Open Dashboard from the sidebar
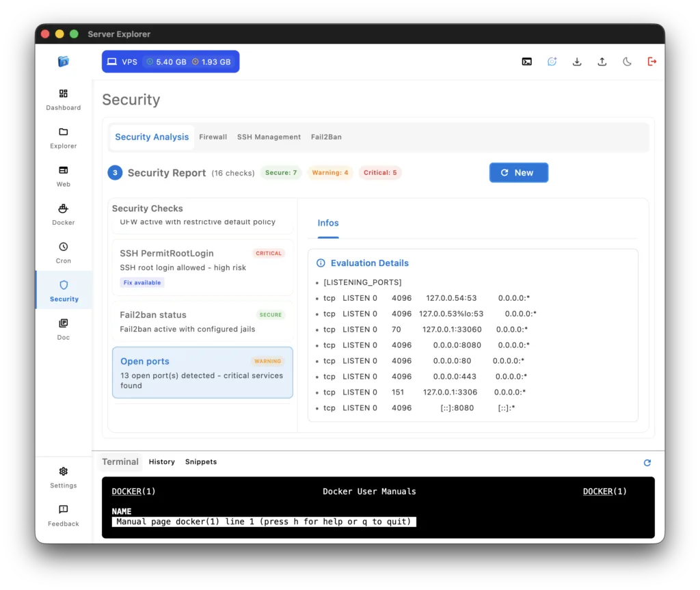The height and width of the screenshot is (590, 700). 64,99
